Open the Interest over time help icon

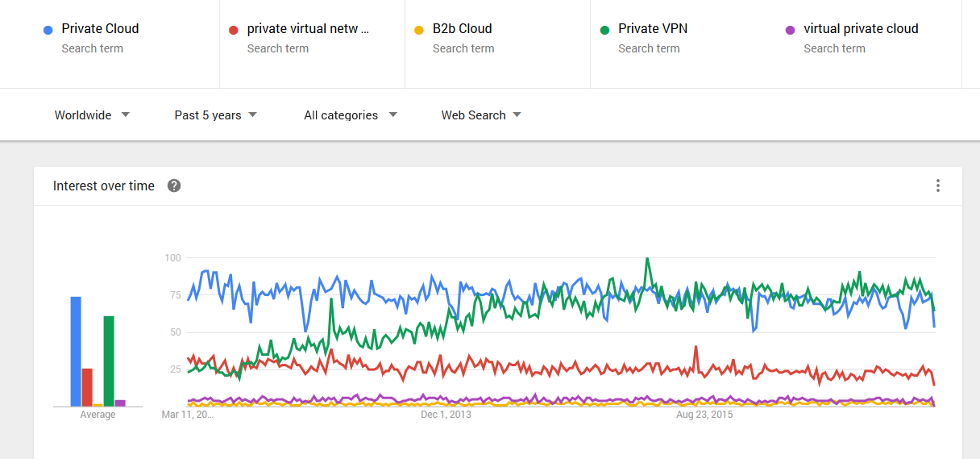[174, 186]
